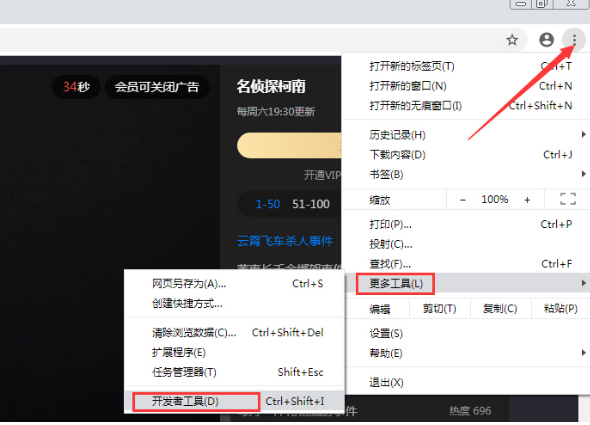Choose 查找(F)... menu item

coord(467,264)
